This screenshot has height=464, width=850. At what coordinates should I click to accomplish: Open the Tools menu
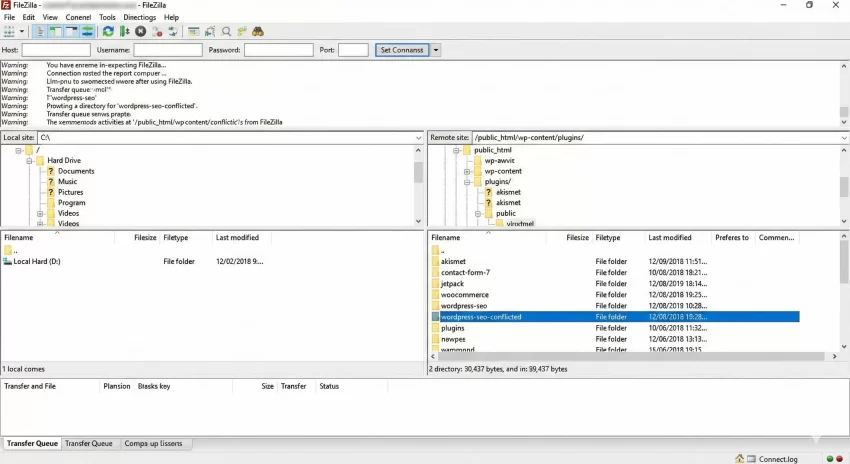point(107,17)
